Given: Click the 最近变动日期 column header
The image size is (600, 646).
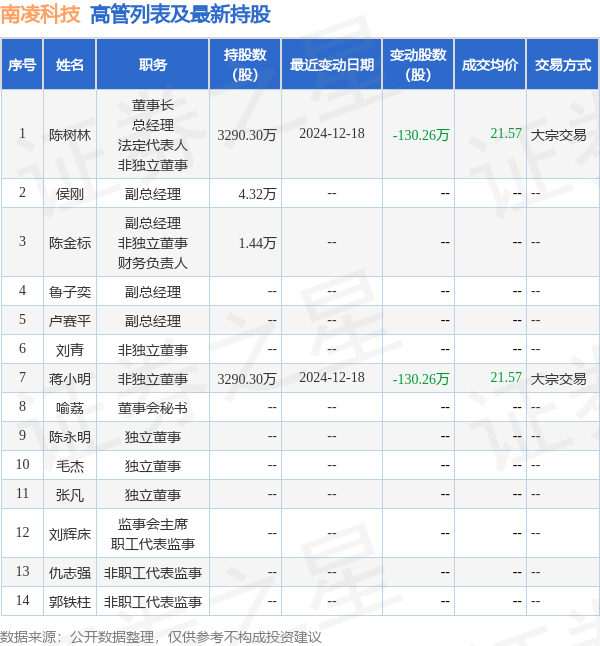Looking at the screenshot, I should point(332,65).
